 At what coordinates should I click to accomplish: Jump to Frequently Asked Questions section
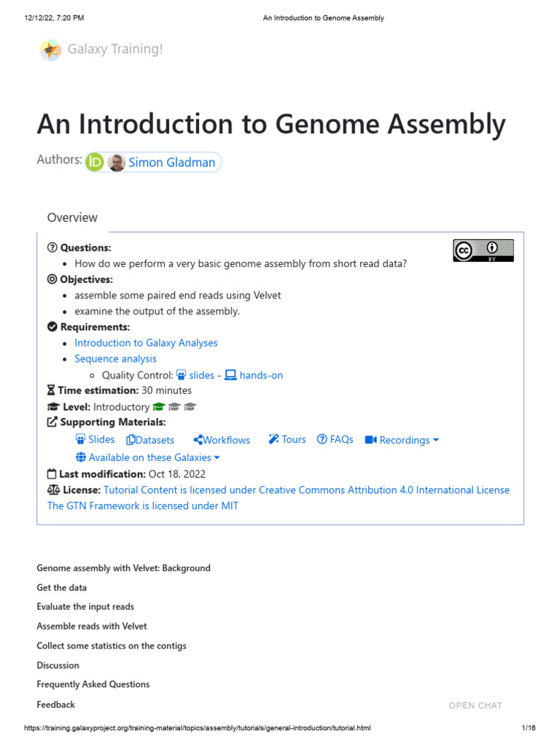pos(93,684)
